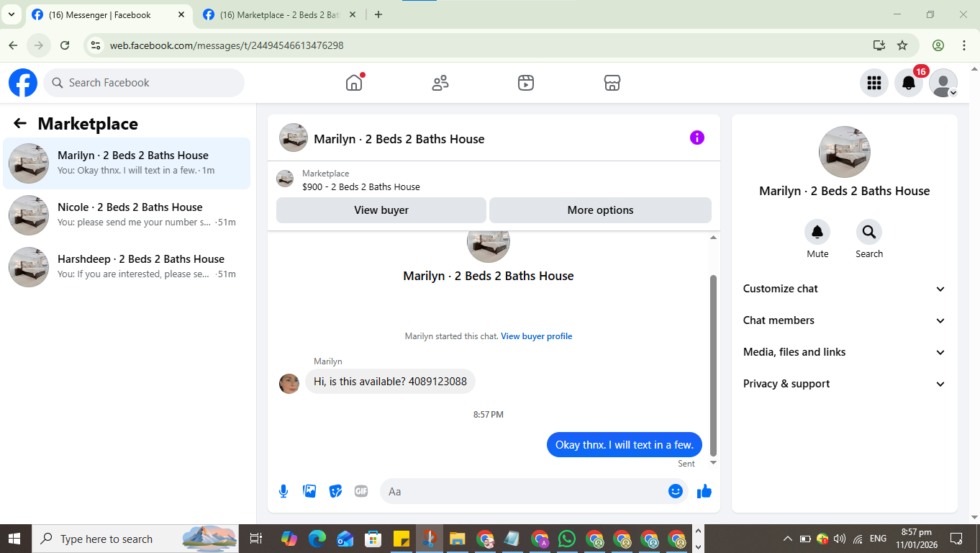Open Nicole's 2 Beds 2 Baths conversation
The height and width of the screenshot is (553, 980).
point(127,215)
